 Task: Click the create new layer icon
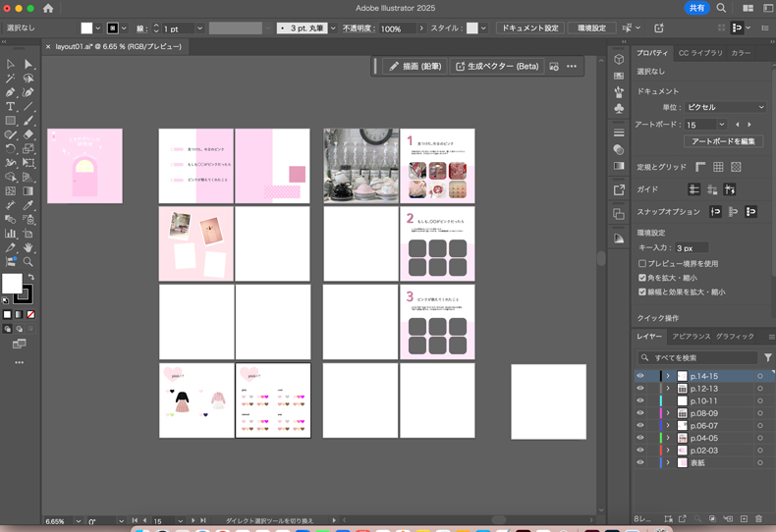[x=743, y=518]
